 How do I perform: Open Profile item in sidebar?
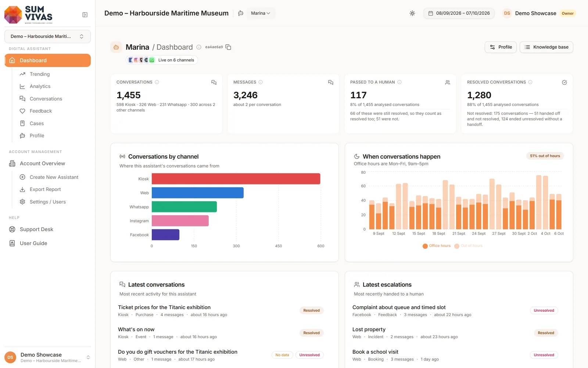click(x=37, y=136)
